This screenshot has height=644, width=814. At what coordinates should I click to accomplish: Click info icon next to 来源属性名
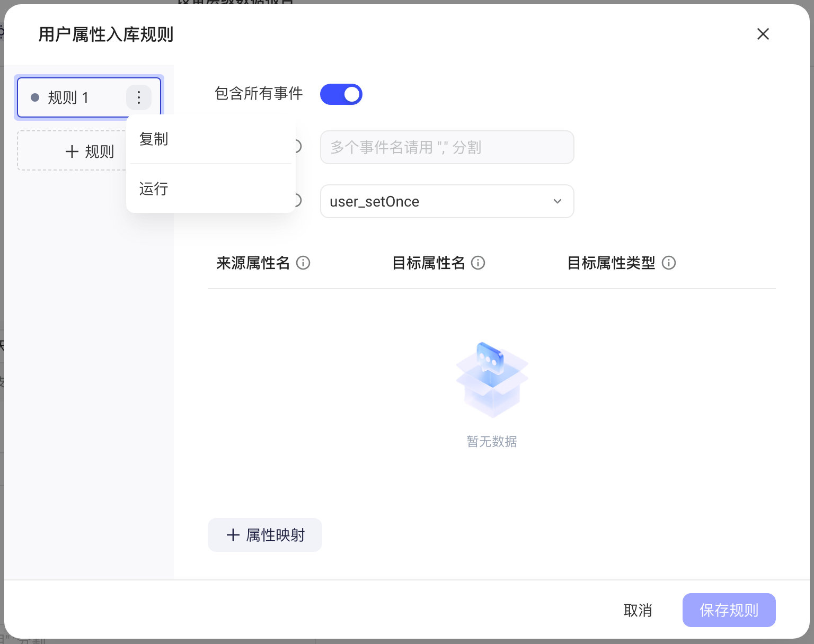[x=303, y=263]
